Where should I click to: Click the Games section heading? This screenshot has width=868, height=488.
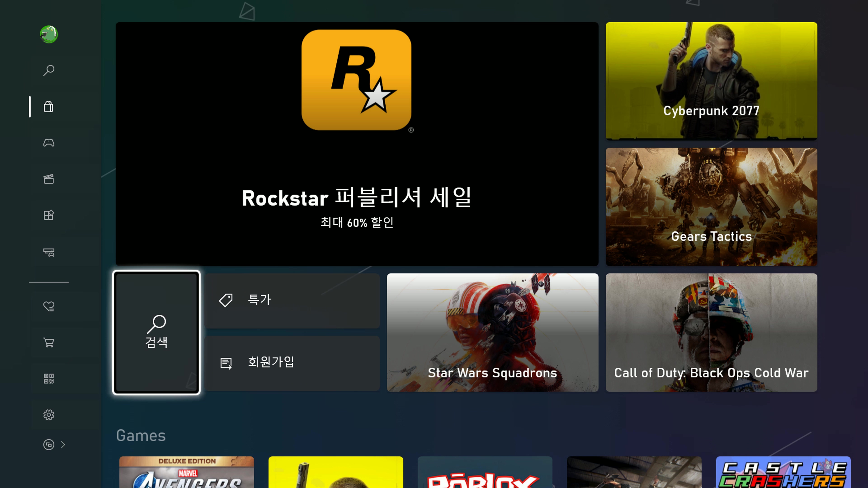click(x=141, y=435)
